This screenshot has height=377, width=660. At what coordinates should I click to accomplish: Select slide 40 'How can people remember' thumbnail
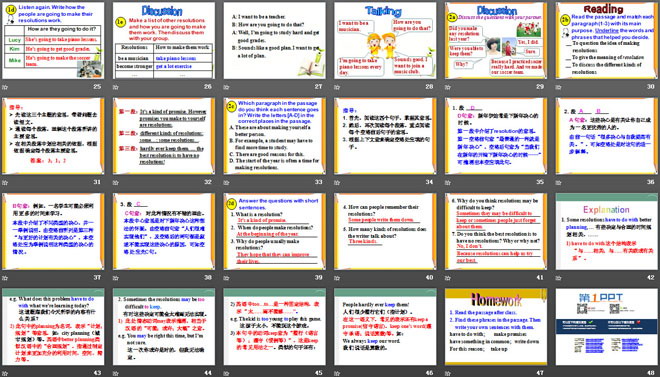385,231
